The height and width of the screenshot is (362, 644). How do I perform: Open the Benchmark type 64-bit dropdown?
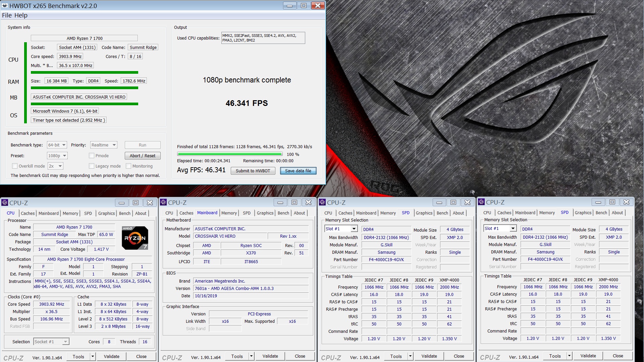(x=57, y=145)
